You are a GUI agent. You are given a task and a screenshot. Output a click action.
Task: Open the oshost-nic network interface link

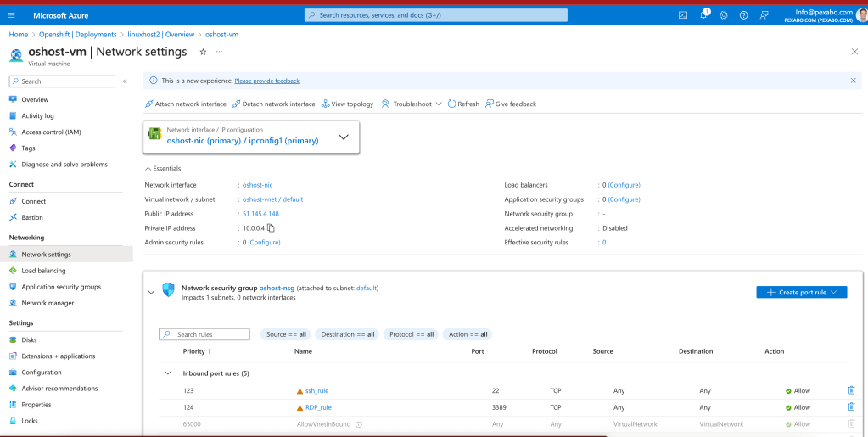(257, 185)
